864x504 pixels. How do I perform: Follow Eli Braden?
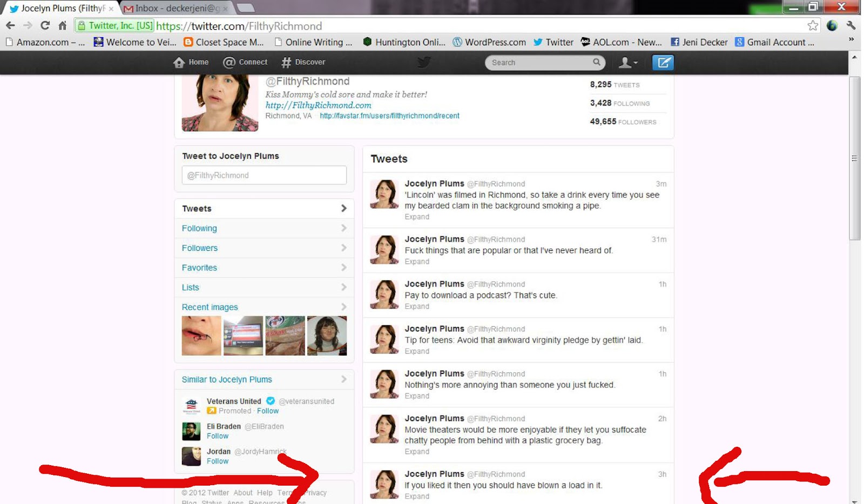[x=218, y=436]
